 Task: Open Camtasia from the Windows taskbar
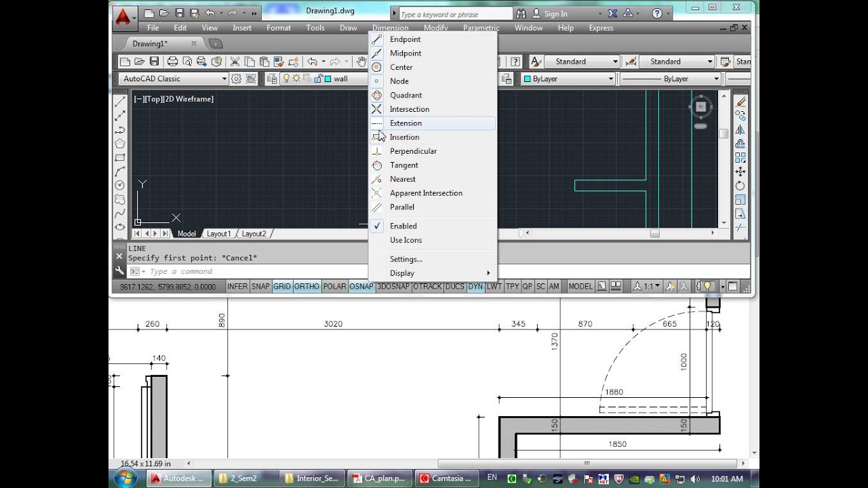tap(446, 479)
